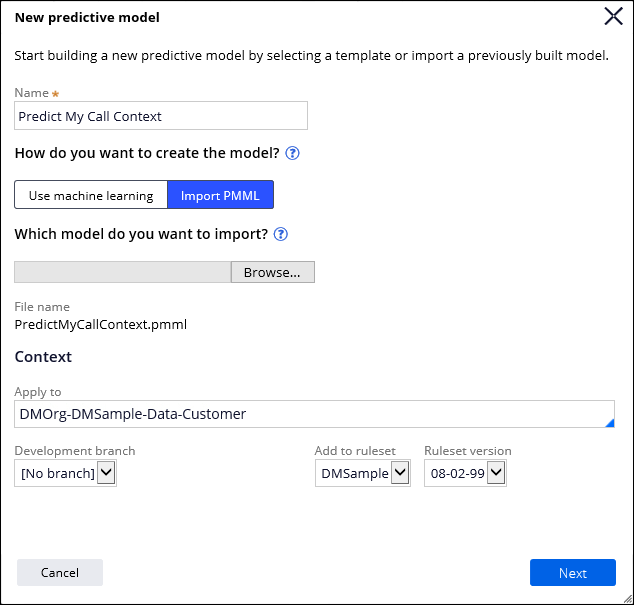Proceed with the Next button
The width and height of the screenshot is (634, 605).
pyautogui.click(x=572, y=573)
